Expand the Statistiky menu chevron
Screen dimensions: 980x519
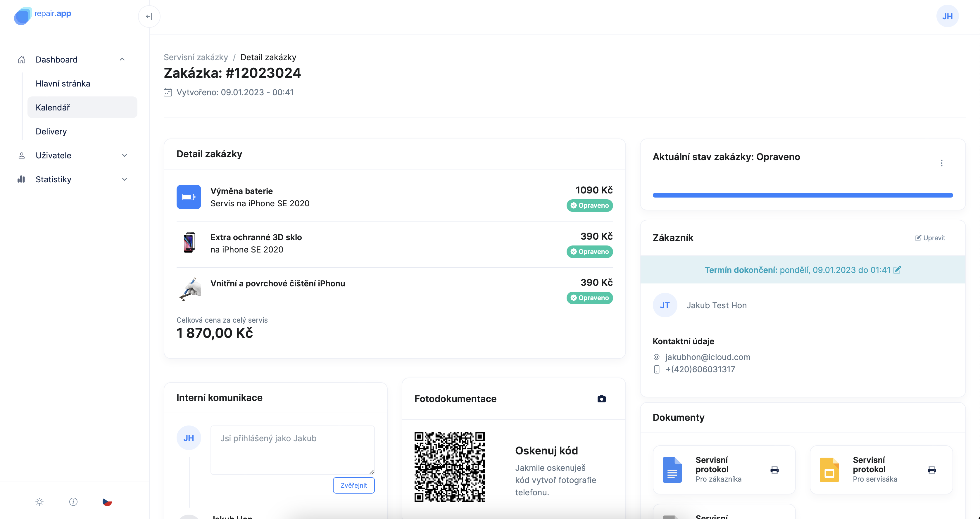(x=125, y=179)
